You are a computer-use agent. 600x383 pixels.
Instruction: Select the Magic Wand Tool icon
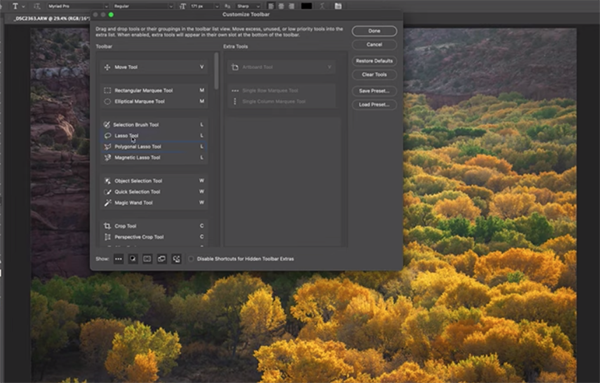pos(108,203)
